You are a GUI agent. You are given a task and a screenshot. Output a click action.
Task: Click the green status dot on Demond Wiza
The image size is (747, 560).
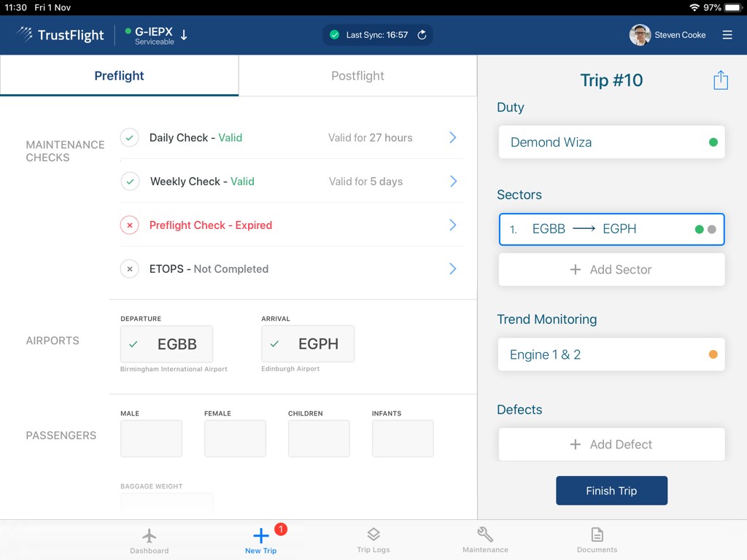(x=713, y=142)
